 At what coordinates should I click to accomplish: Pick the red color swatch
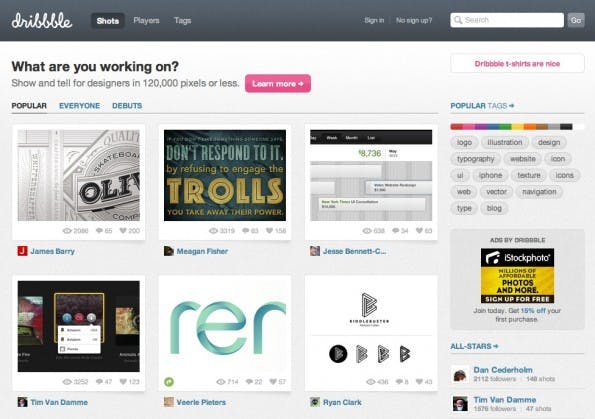(x=456, y=127)
